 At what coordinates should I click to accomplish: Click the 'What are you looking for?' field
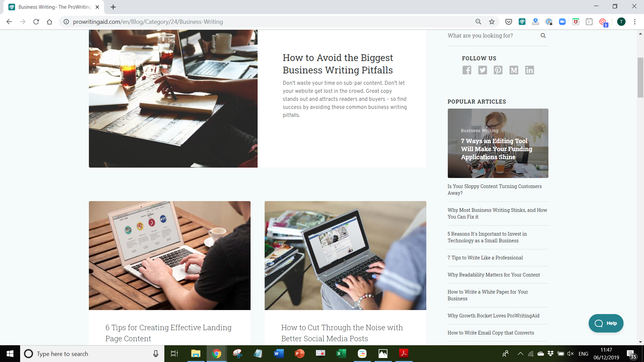(490, 36)
